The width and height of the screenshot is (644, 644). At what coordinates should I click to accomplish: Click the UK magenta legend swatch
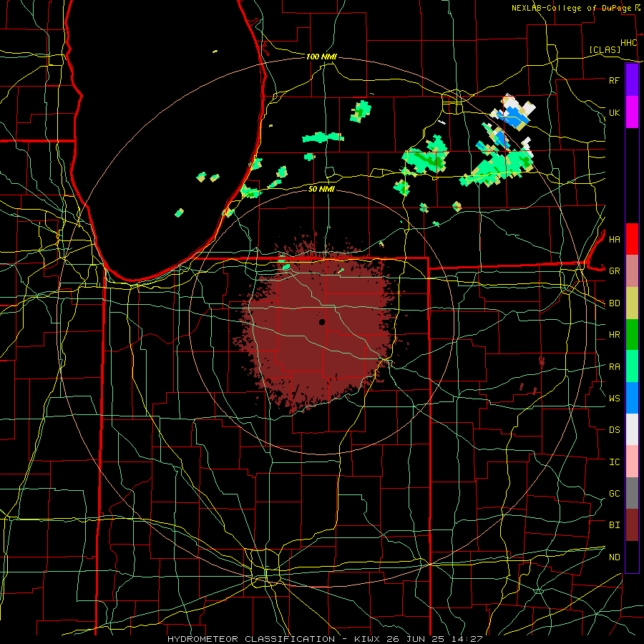click(x=632, y=112)
